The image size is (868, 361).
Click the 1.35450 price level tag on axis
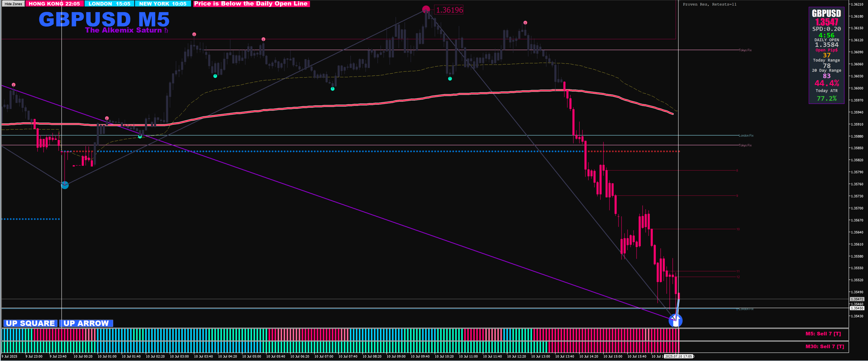(x=856, y=308)
